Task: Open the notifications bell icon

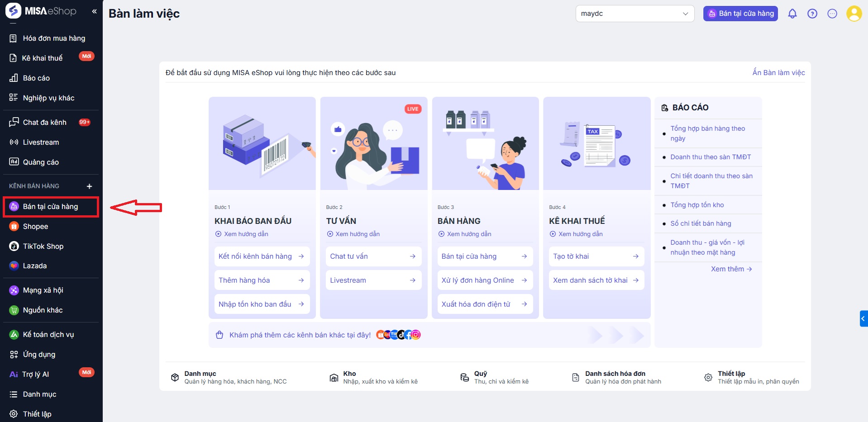Action: coord(792,14)
